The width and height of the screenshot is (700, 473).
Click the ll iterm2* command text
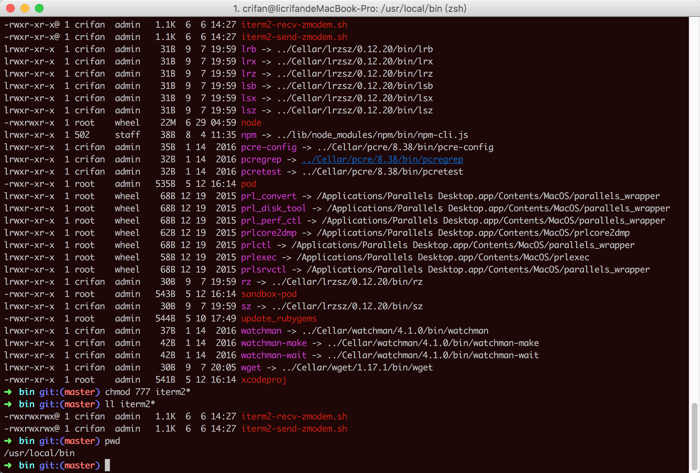[x=130, y=404]
